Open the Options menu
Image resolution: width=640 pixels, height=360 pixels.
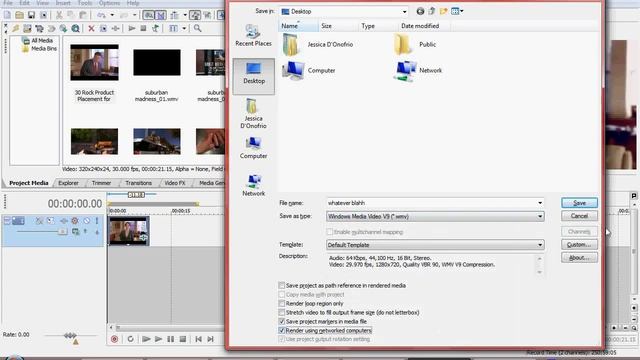[x=109, y=3]
